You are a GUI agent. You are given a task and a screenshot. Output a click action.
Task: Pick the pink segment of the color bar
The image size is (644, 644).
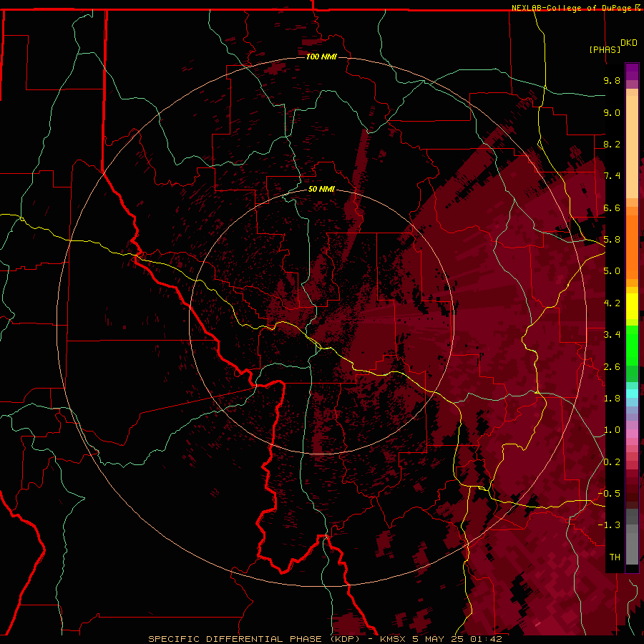click(632, 434)
